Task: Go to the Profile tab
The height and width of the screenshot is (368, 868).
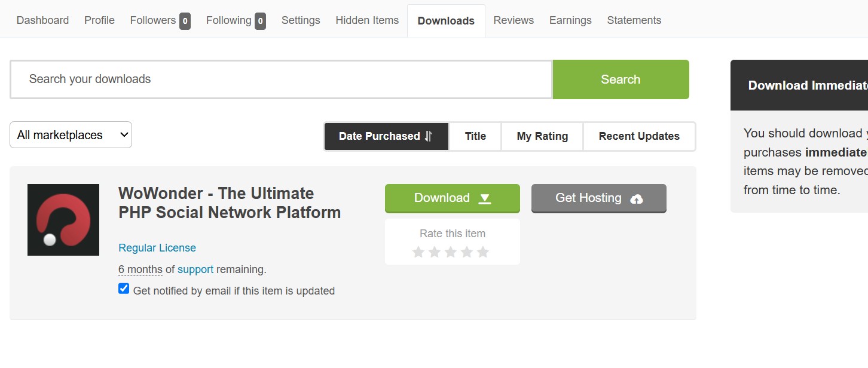Action: click(99, 20)
